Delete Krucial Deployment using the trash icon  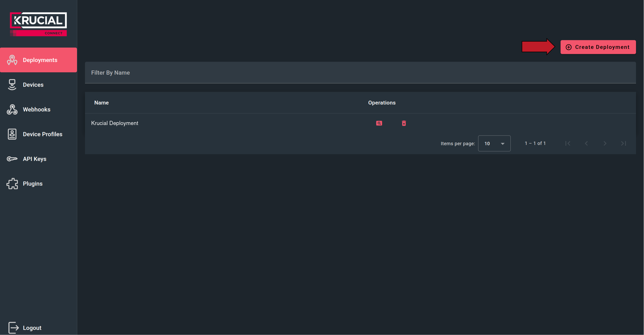click(x=403, y=123)
